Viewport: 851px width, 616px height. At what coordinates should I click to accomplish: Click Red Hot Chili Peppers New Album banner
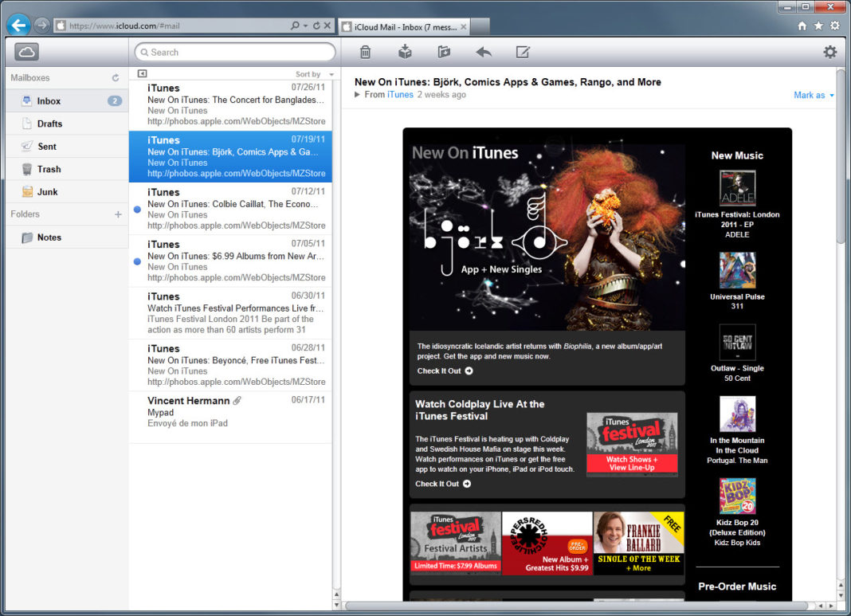[x=547, y=543]
